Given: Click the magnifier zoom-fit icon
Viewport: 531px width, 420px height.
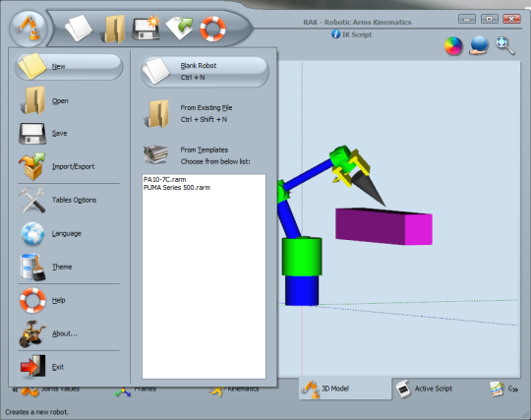Looking at the screenshot, I should pos(504,45).
